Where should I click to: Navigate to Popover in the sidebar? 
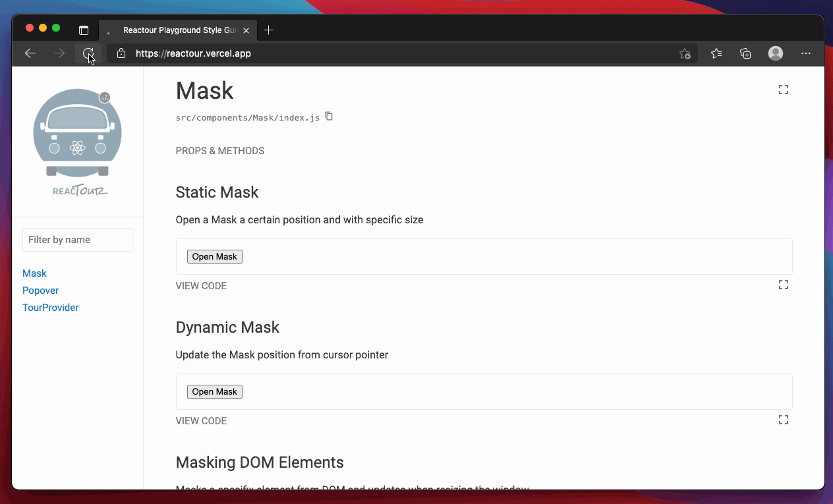pos(40,291)
